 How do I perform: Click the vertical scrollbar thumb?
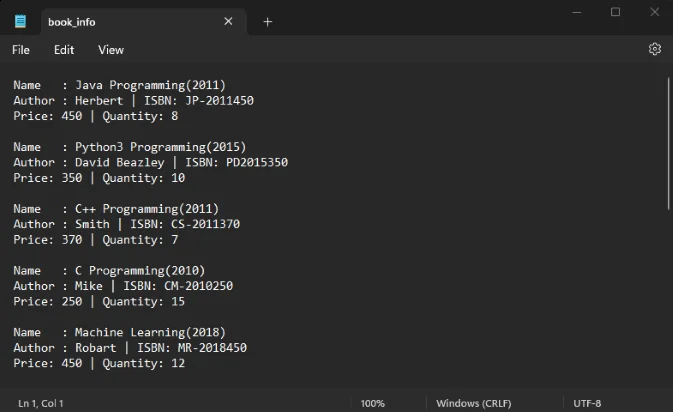coord(669,144)
